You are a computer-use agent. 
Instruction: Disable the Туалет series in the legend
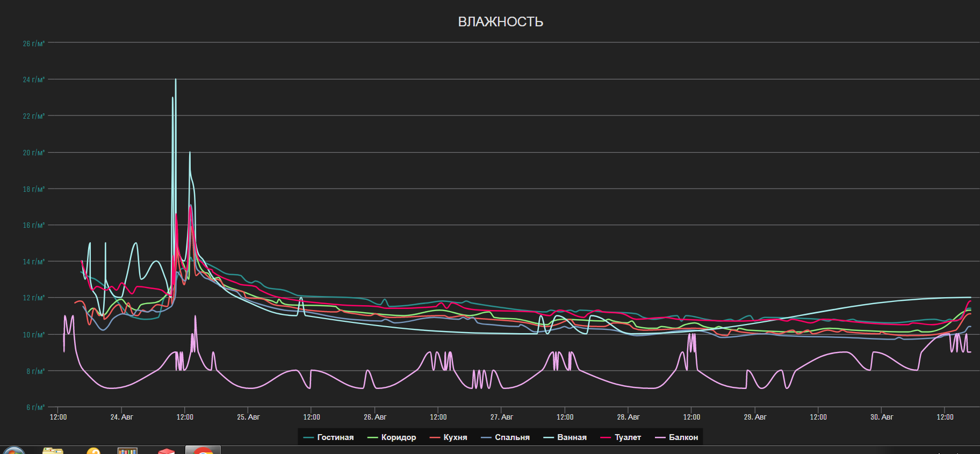621,437
